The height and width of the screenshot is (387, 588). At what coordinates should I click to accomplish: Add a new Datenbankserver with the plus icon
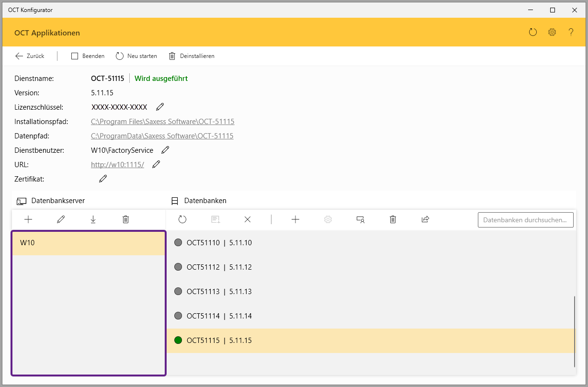pyautogui.click(x=28, y=219)
